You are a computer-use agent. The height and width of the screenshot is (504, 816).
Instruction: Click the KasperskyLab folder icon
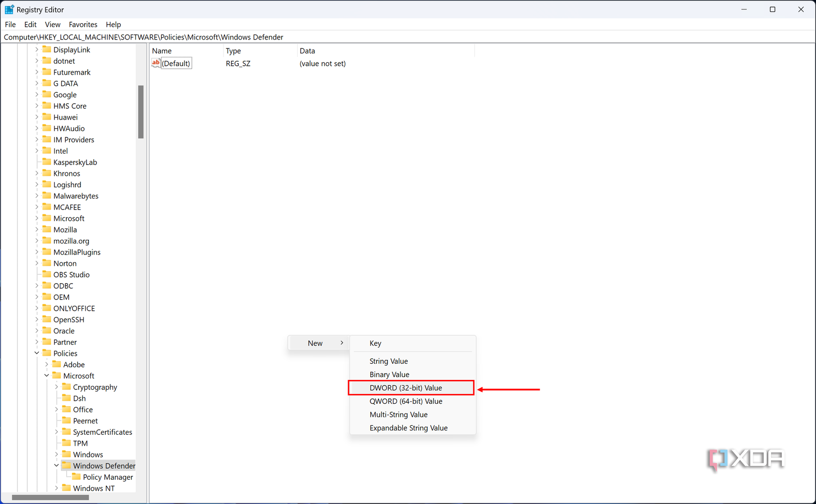(x=47, y=162)
